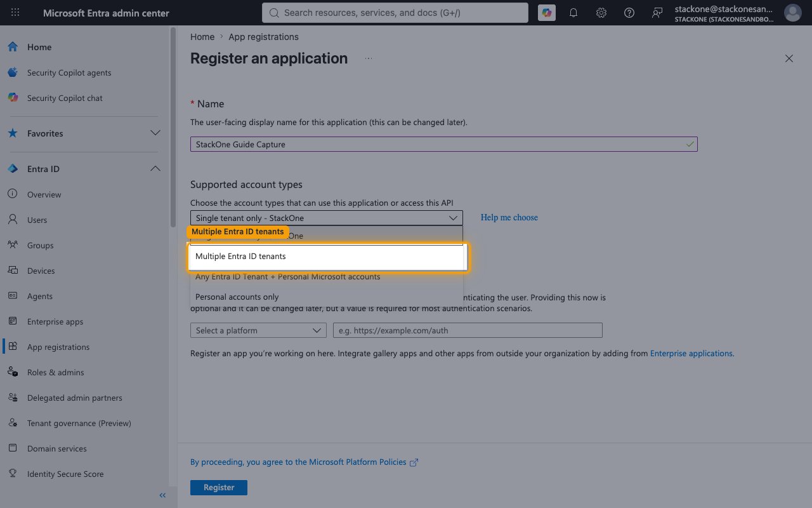Click the Domain services icon
The width and height of the screenshot is (812, 508).
13,448
